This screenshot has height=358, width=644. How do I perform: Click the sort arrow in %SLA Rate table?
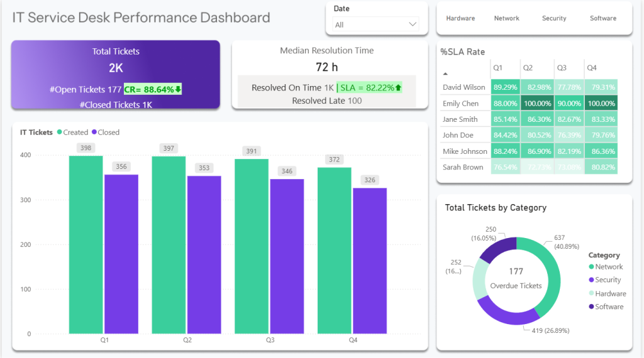click(446, 73)
